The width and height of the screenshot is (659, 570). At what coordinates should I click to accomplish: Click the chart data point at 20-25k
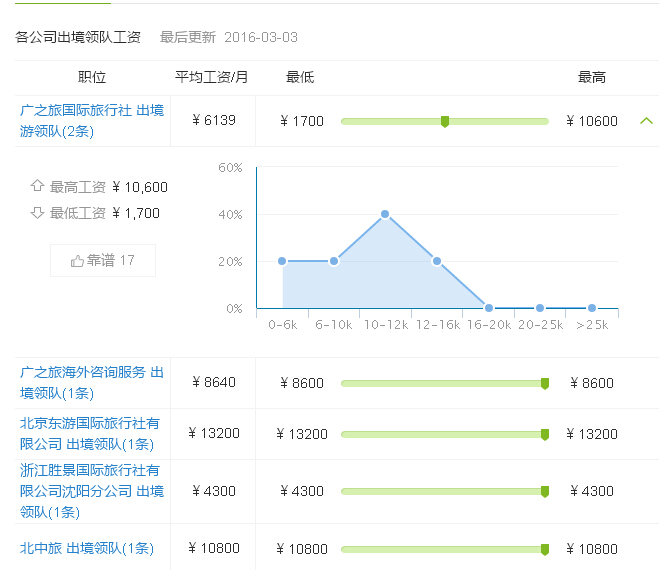[x=540, y=308]
